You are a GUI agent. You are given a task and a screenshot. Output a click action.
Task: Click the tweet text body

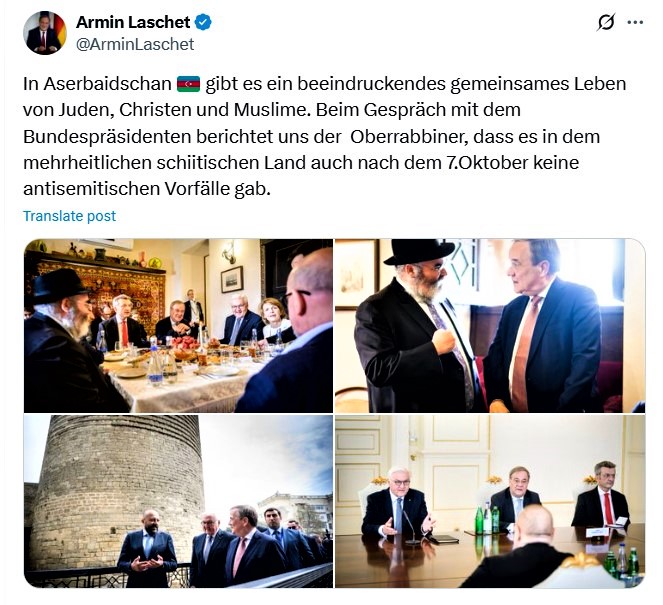coord(324,136)
